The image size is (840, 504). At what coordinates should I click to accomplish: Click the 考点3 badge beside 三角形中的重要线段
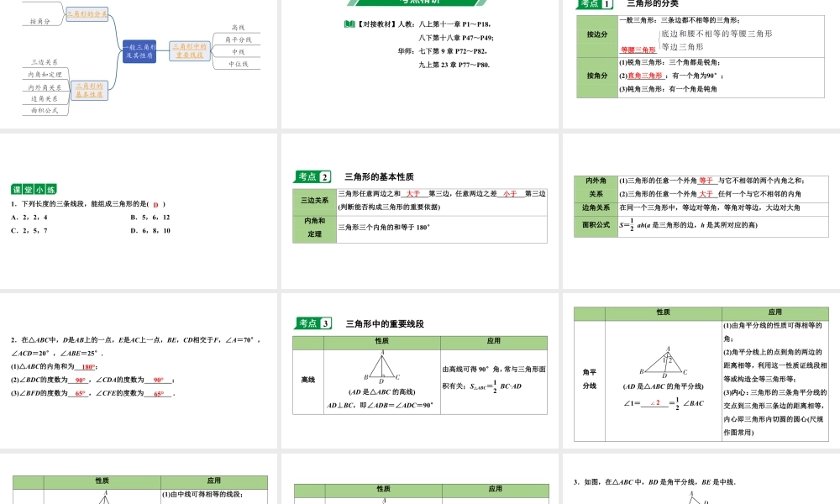pos(312,323)
